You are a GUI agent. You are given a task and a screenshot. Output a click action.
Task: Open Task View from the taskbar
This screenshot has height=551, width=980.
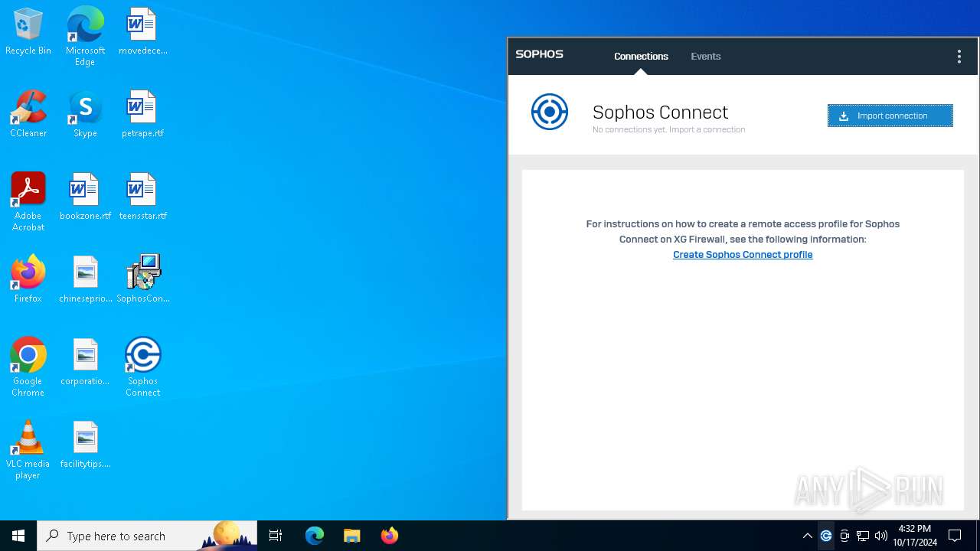pyautogui.click(x=276, y=536)
